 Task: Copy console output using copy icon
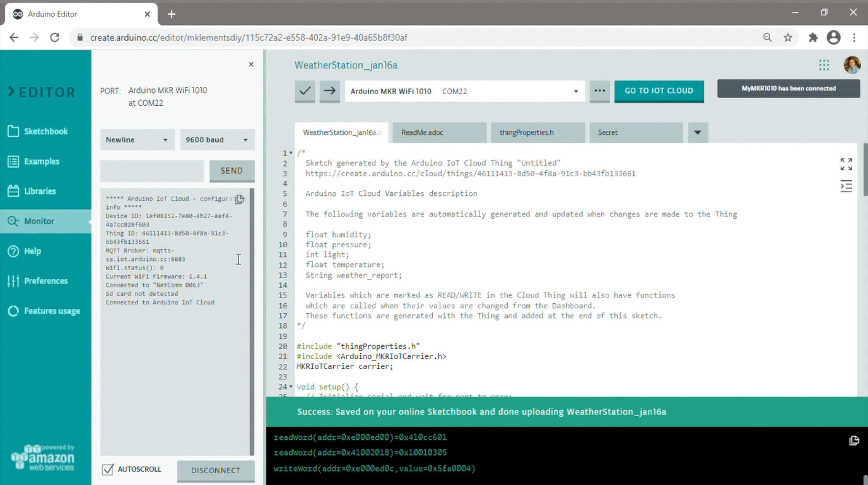[x=854, y=441]
